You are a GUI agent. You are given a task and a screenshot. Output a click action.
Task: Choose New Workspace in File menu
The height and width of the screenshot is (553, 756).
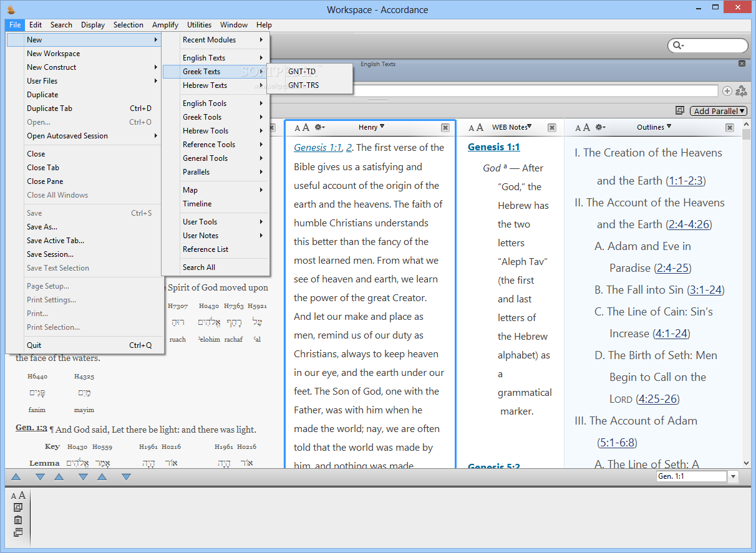85,54
